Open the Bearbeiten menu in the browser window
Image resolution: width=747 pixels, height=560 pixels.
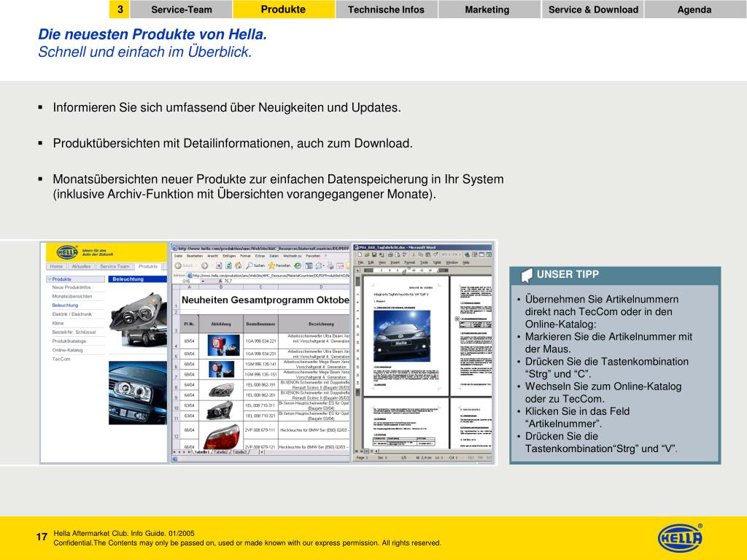[194, 256]
